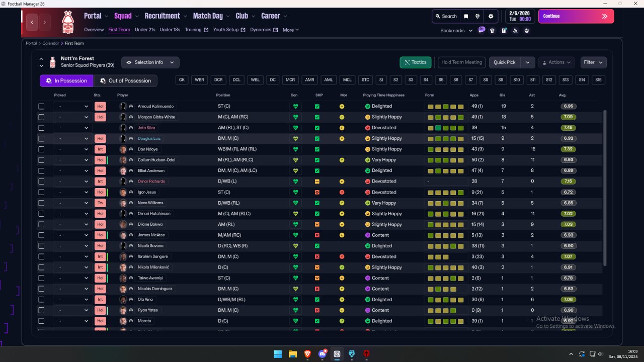Expand the Quick Pick arrow dropdown

click(527, 62)
